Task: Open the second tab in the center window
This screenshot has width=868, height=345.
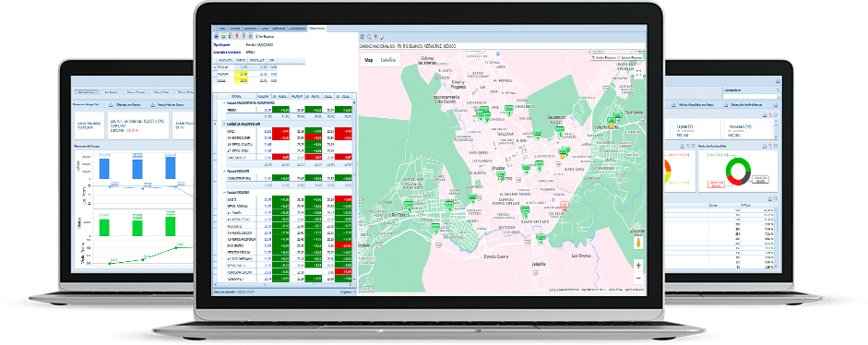Action: (234, 28)
